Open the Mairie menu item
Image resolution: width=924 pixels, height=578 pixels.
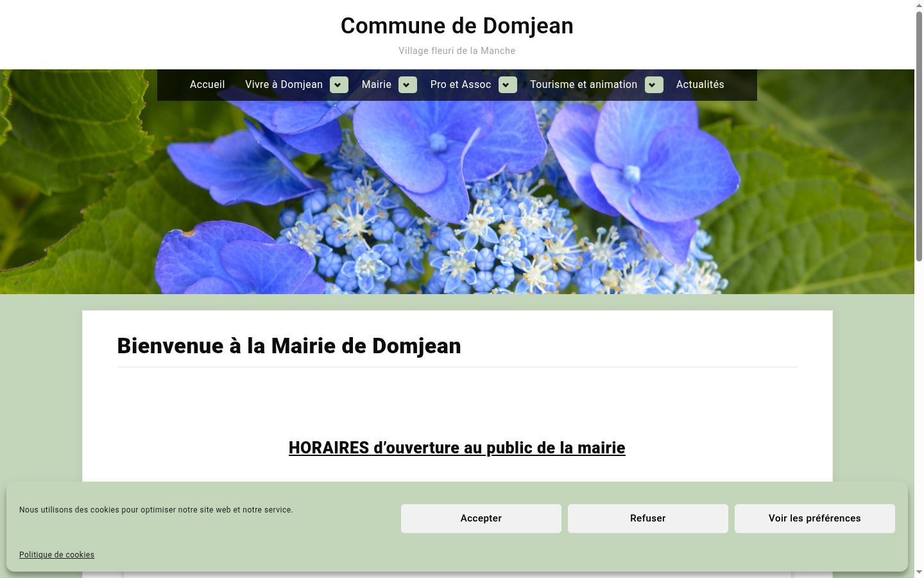click(x=377, y=85)
